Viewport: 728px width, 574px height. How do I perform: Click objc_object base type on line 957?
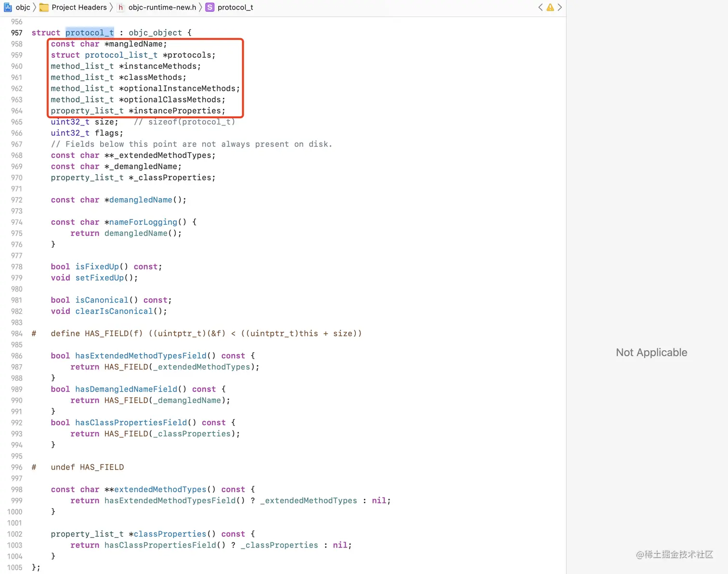tap(155, 33)
